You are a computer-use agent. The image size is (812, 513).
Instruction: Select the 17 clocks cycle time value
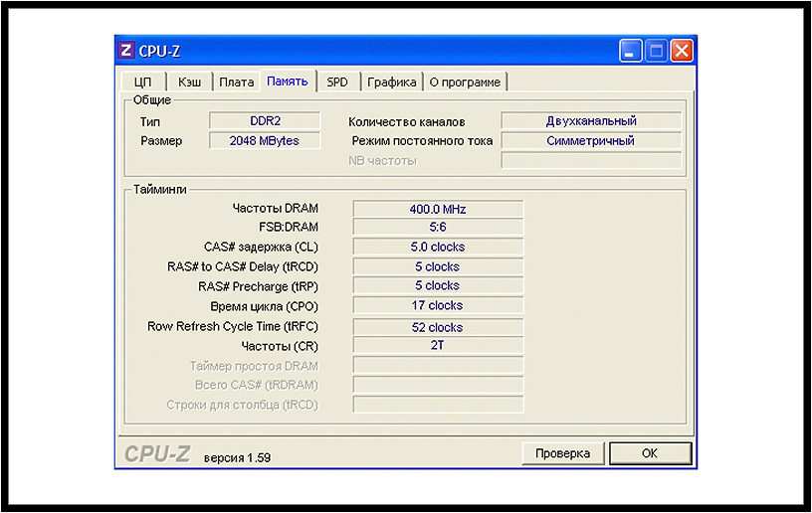point(438,305)
